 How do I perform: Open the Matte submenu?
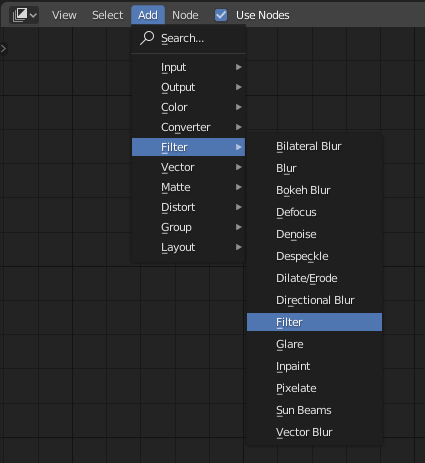(x=188, y=187)
